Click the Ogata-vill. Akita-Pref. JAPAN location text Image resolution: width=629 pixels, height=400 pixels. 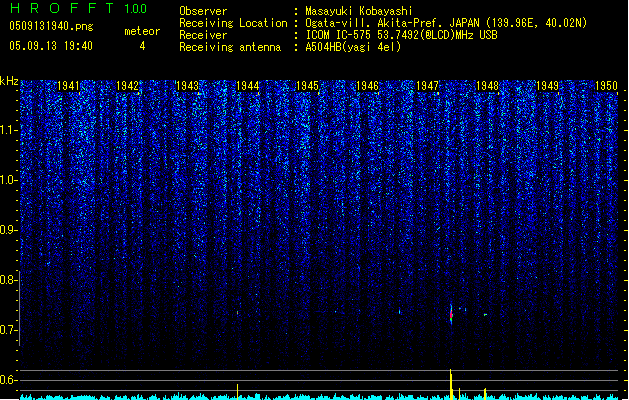(446, 23)
